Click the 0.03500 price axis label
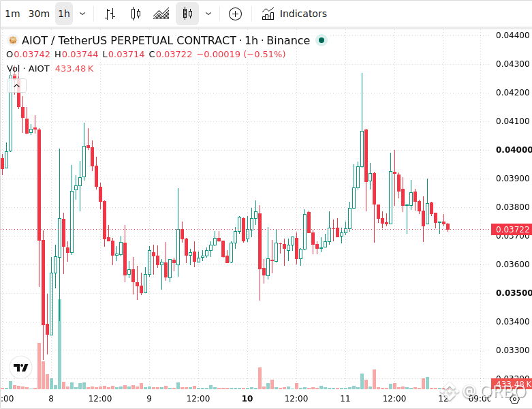 514,293
